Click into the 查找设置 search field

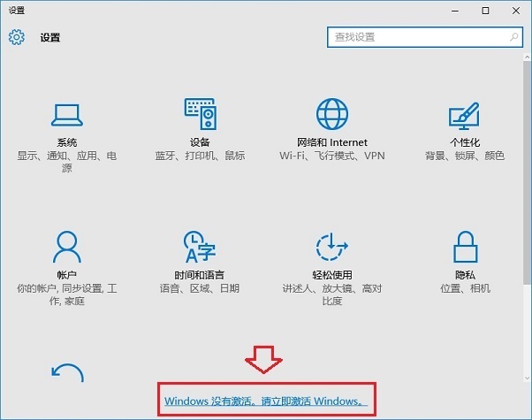pos(425,37)
